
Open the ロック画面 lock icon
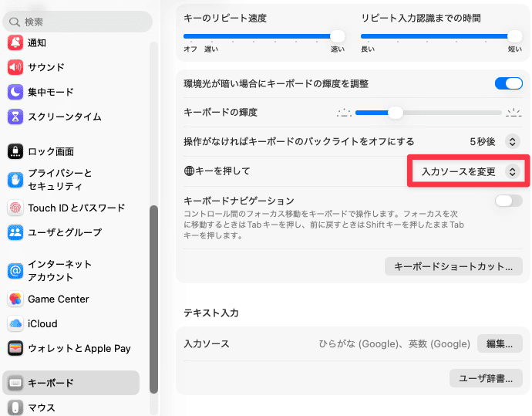tap(15, 151)
